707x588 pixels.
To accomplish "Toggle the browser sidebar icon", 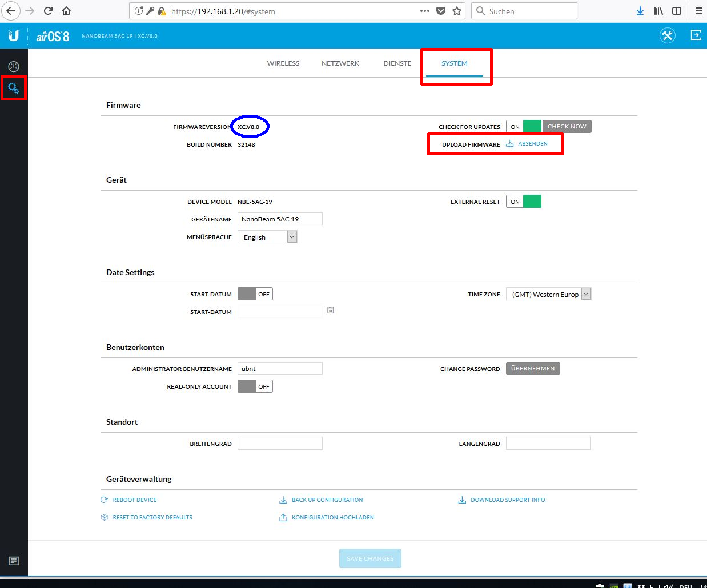I will pos(677,11).
